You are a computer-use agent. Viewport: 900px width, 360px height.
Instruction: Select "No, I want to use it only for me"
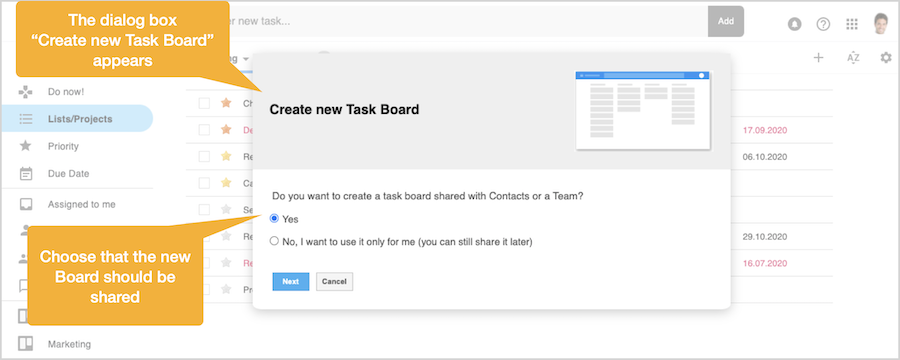[274, 242]
